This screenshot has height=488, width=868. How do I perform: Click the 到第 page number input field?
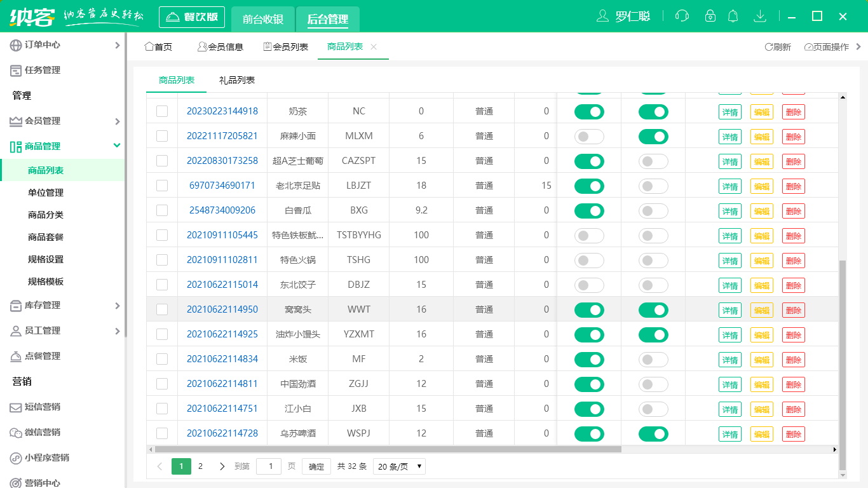point(268,466)
